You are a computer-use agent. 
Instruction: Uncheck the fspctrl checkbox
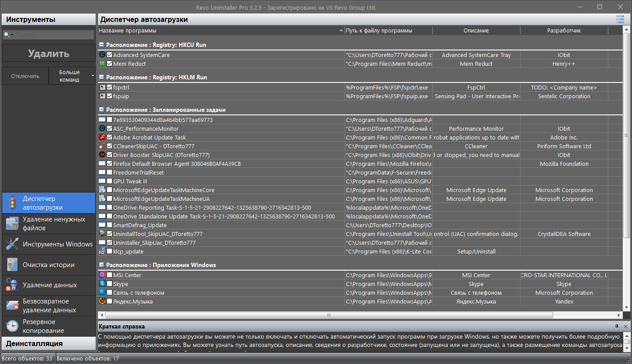pos(110,87)
